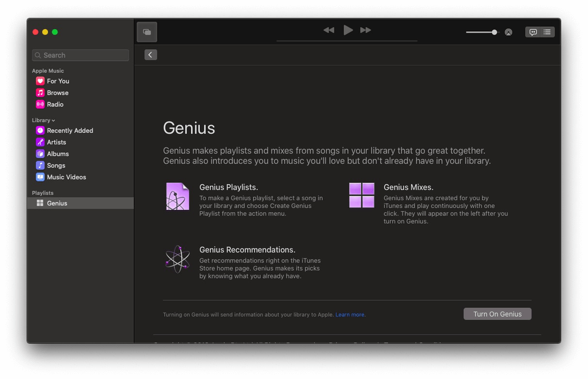Viewport: 588px width, 379px height.
Task: Collapse the Library section chevron
Action: 54,120
